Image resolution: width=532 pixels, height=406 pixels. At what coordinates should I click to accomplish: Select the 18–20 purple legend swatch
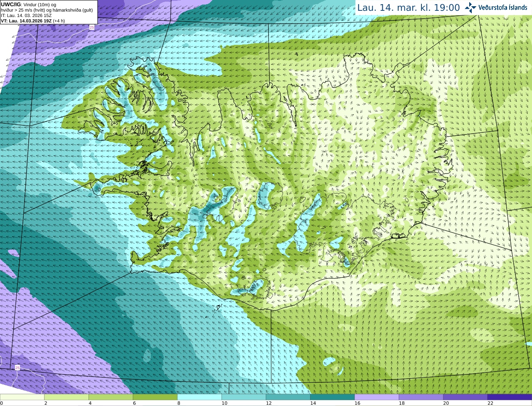[421, 397]
